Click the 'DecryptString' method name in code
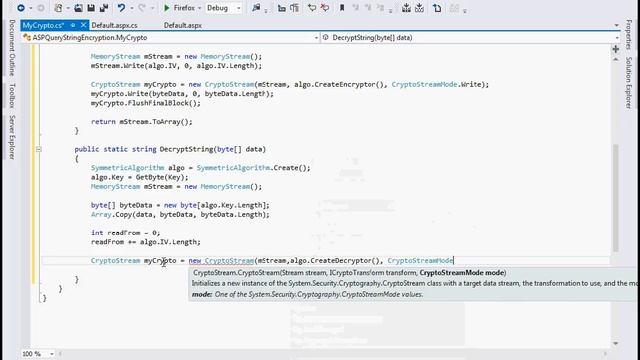 (187, 149)
